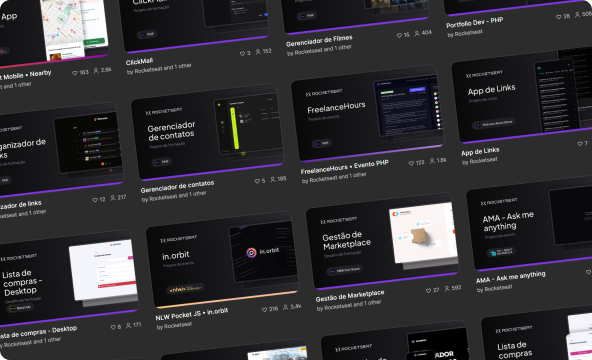
Task: Open the Lista de compras - Desktop title link
Action: pyautogui.click(x=38, y=332)
